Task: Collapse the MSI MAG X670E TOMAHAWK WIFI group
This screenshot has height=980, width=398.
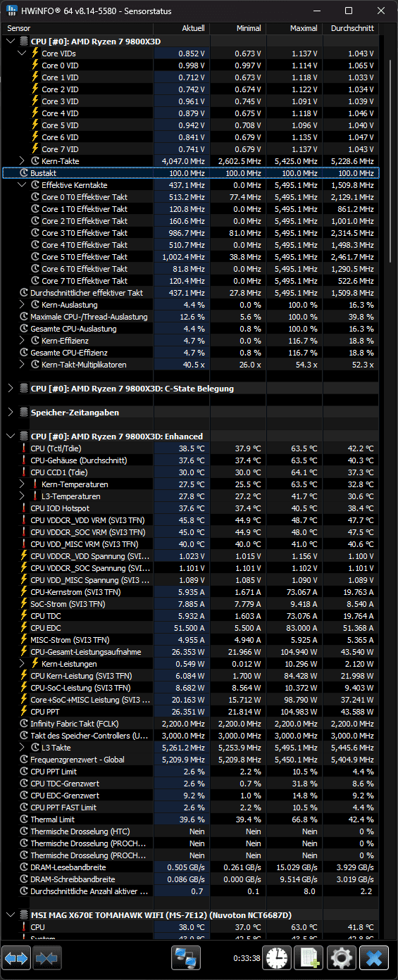Action: pos(10,915)
